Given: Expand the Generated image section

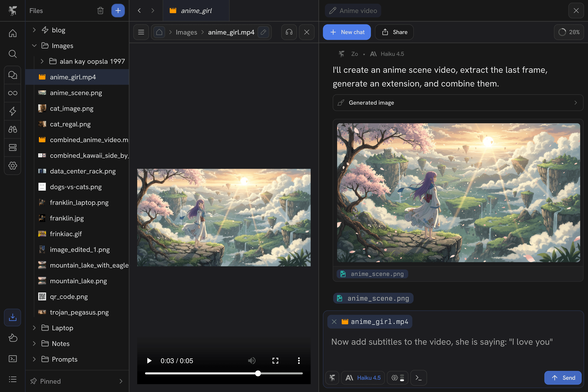Looking at the screenshot, I should click(458, 102).
